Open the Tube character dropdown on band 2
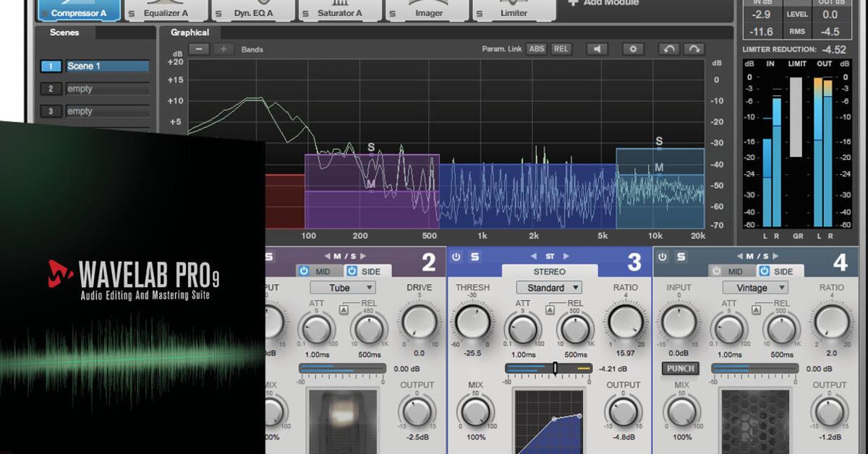Image resolution: width=868 pixels, height=454 pixels. (344, 287)
